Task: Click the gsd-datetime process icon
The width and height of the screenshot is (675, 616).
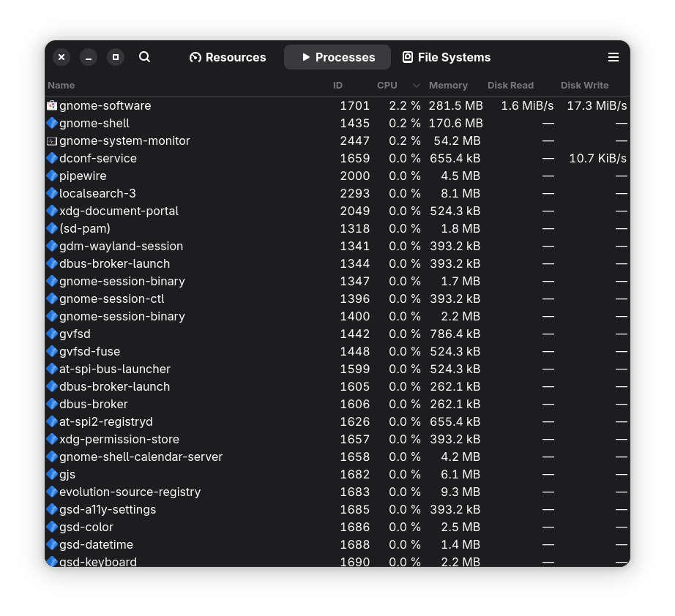Action: [x=52, y=544]
